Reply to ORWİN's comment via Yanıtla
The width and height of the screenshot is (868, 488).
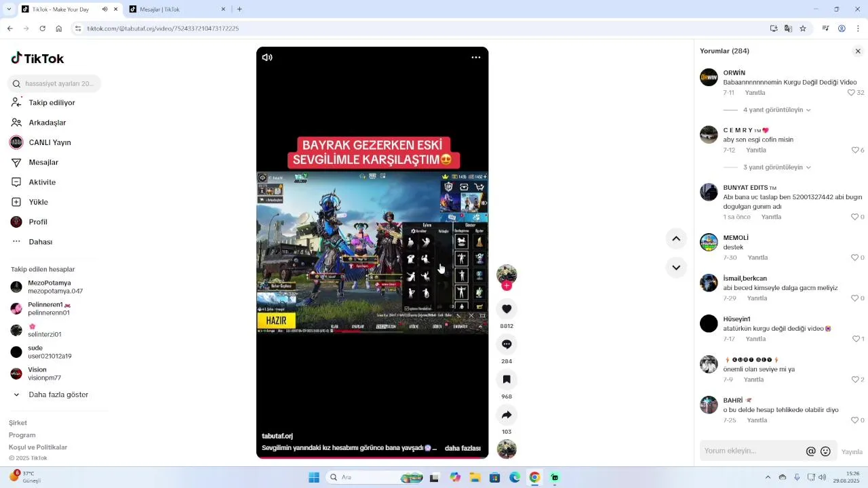[755, 93]
